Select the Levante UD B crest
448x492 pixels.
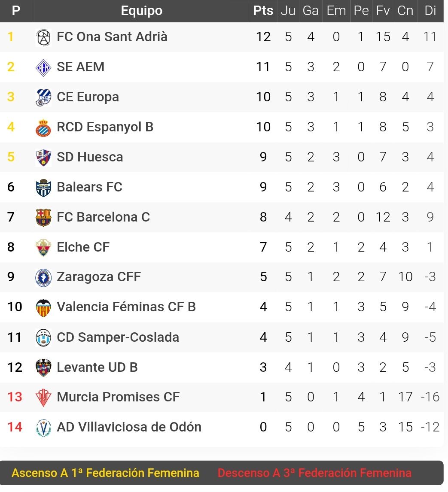coord(43,367)
